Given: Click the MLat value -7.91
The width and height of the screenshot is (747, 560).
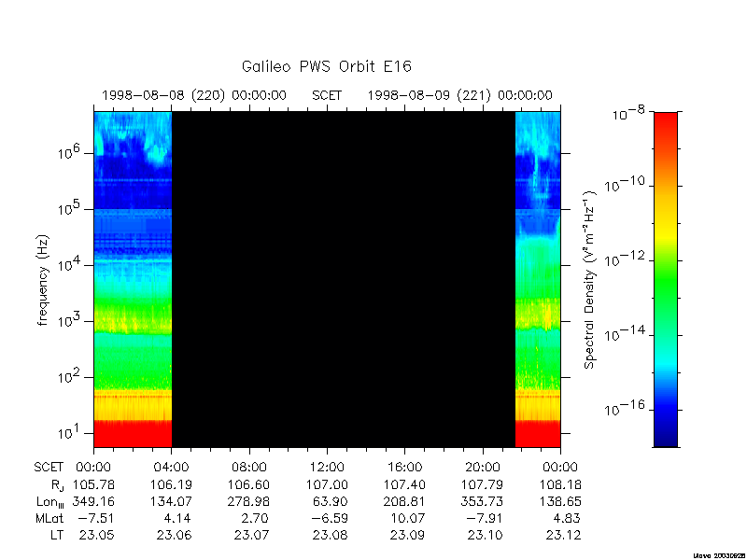Looking at the screenshot, I should click(486, 518).
